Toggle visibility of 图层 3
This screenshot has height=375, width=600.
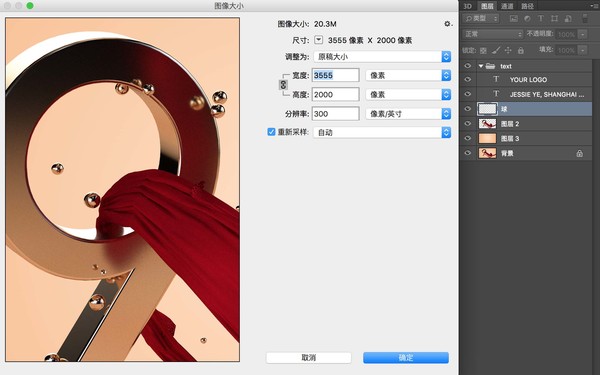468,138
